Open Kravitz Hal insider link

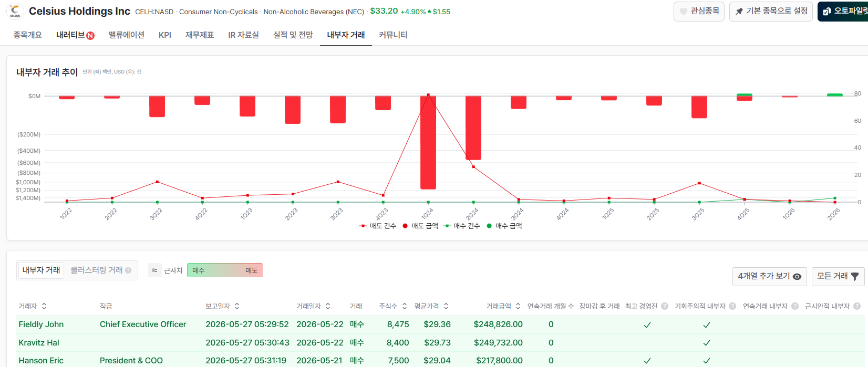pyautogui.click(x=39, y=343)
